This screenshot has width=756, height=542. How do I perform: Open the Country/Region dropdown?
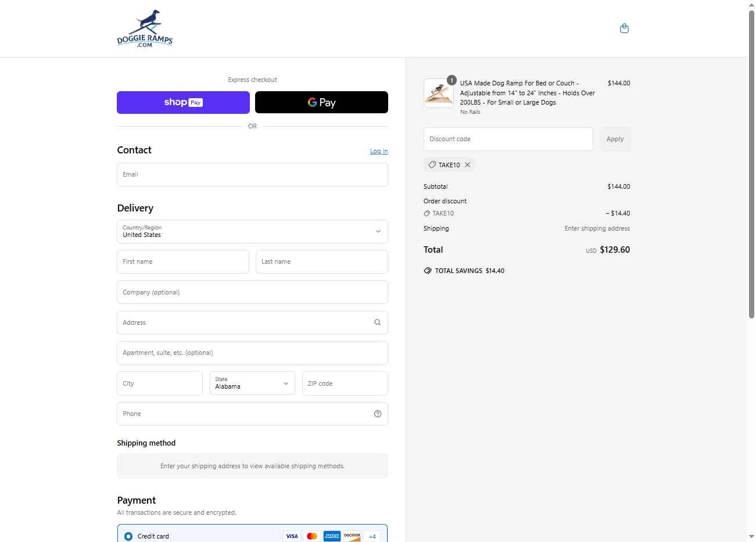[252, 231]
